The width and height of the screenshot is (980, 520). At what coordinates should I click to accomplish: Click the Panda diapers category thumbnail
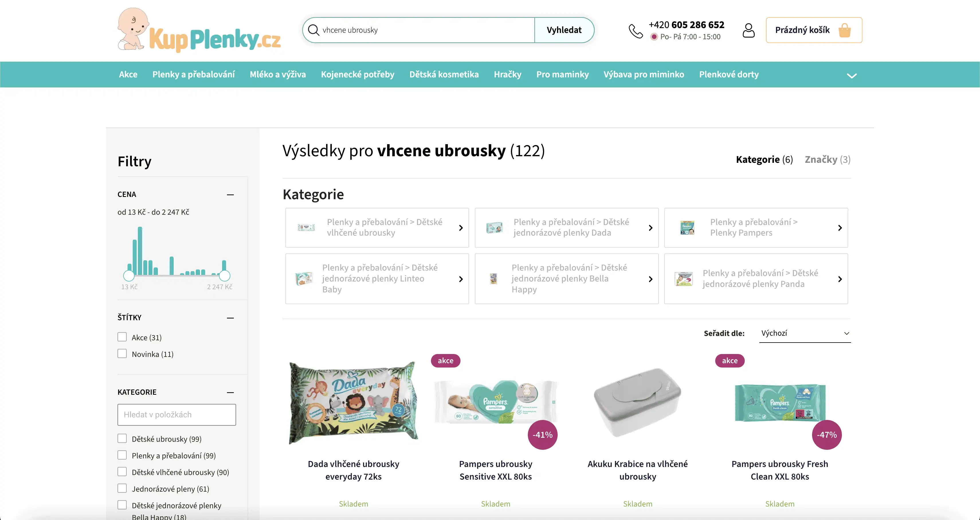(684, 279)
